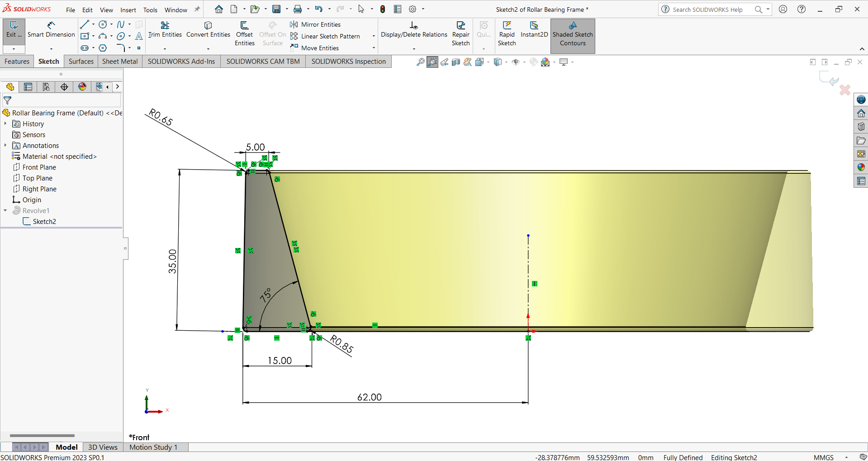Screen dimensions: 868x461
Task: Toggle the Zoom to Area tool
Action: point(432,62)
